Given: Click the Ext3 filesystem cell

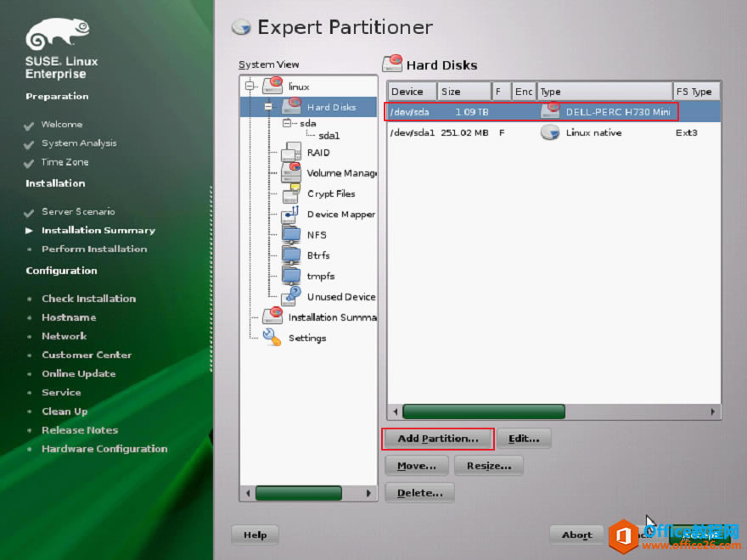Looking at the screenshot, I should tap(686, 132).
